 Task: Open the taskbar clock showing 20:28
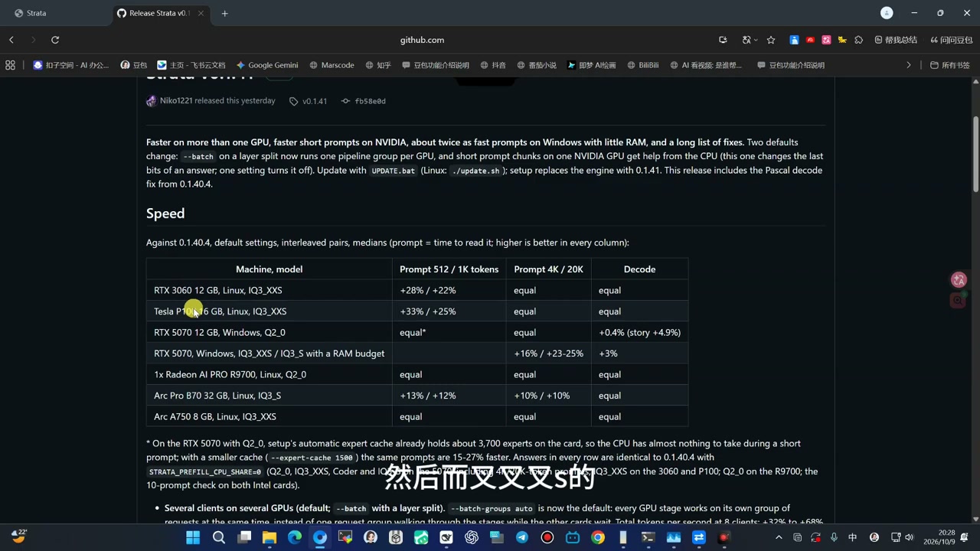click(939, 537)
